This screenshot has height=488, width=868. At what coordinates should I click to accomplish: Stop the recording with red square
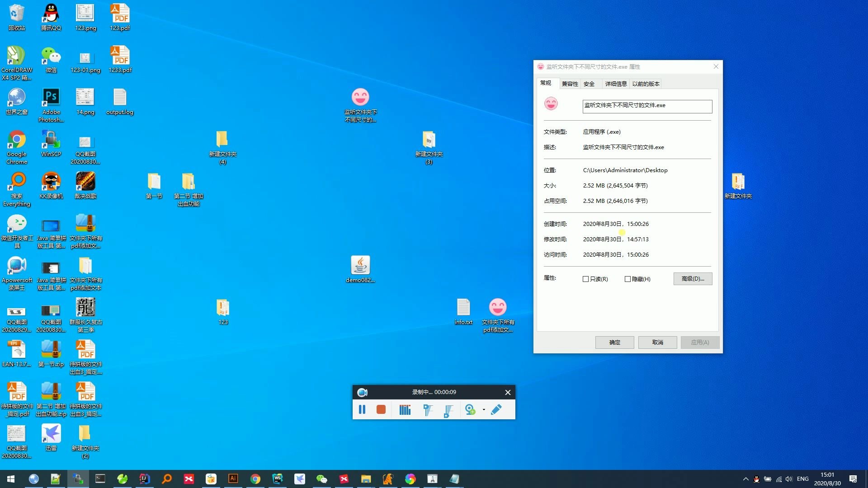pyautogui.click(x=381, y=409)
